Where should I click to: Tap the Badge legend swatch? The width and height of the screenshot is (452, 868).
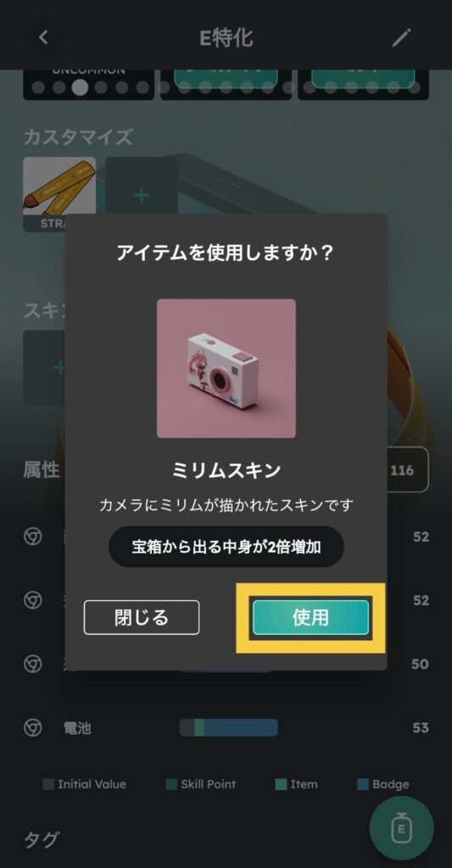[x=363, y=784]
